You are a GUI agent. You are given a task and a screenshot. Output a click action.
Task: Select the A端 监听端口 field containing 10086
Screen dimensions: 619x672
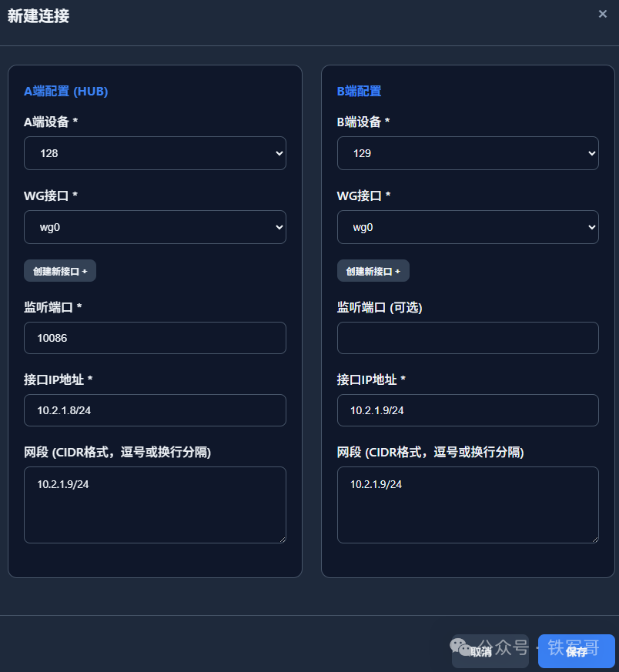(x=154, y=337)
